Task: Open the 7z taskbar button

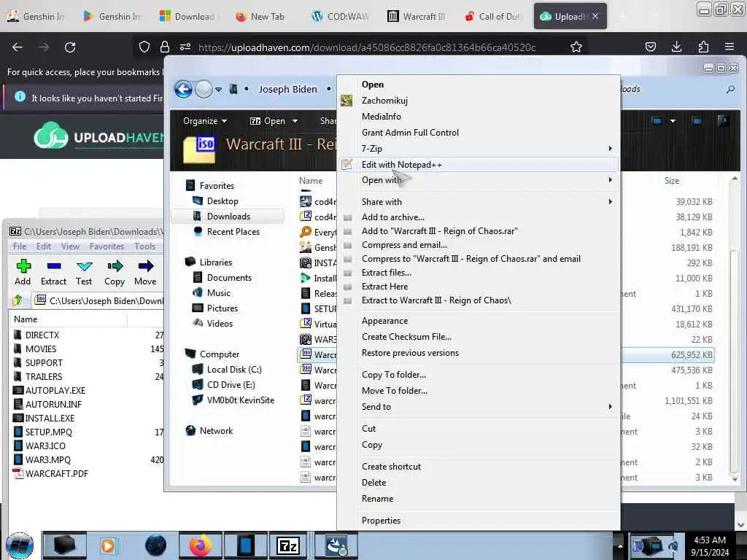Action: click(287, 545)
